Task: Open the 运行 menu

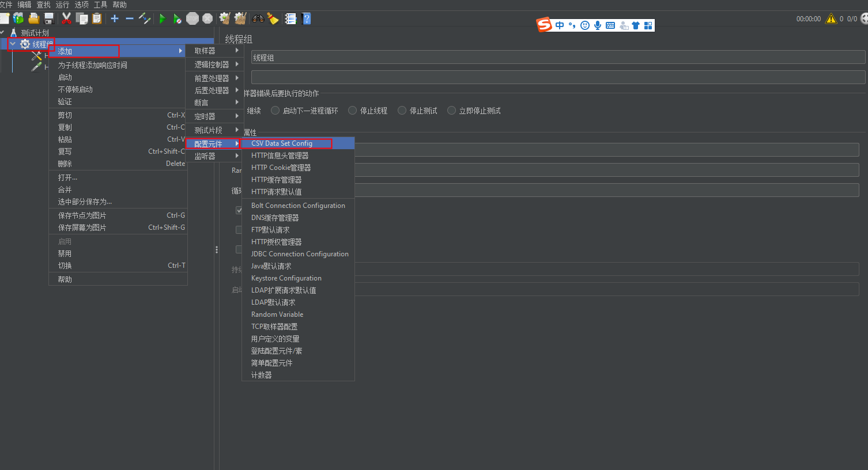Action: [62, 5]
